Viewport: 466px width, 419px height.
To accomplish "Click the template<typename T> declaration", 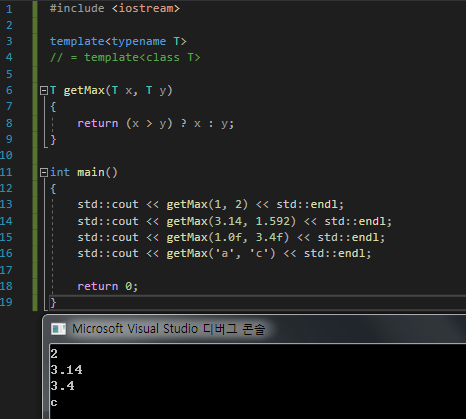I will tap(118, 41).
